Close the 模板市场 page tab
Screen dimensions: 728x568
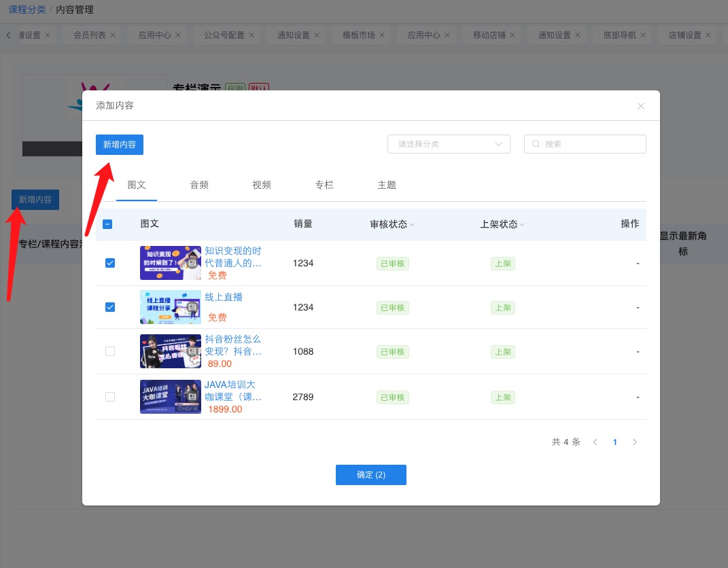pos(381,35)
